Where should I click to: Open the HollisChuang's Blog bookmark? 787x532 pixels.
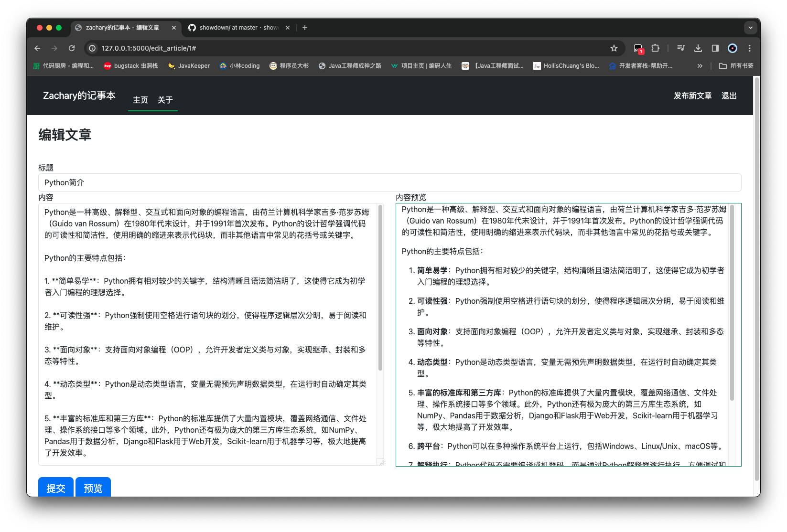click(566, 66)
